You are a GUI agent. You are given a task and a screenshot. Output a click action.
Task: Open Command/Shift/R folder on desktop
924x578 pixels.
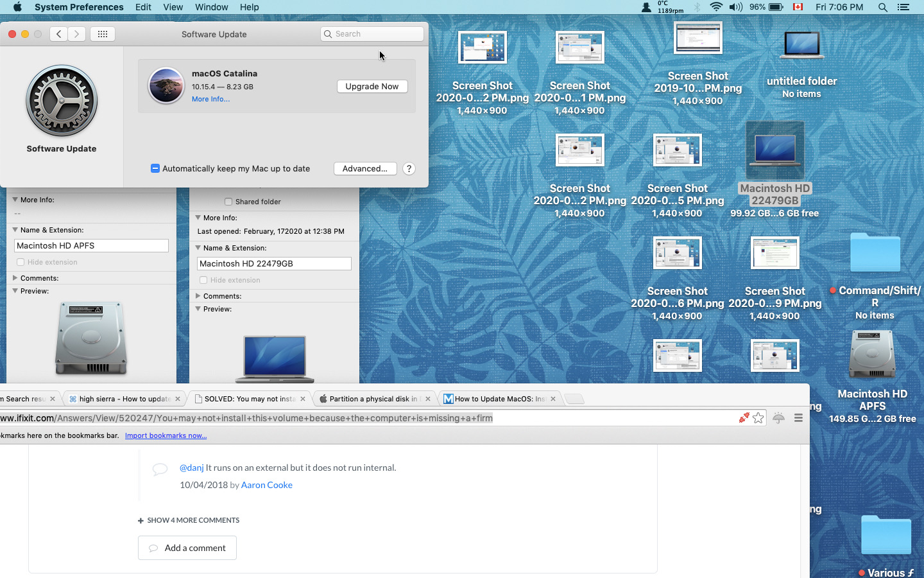click(x=875, y=252)
